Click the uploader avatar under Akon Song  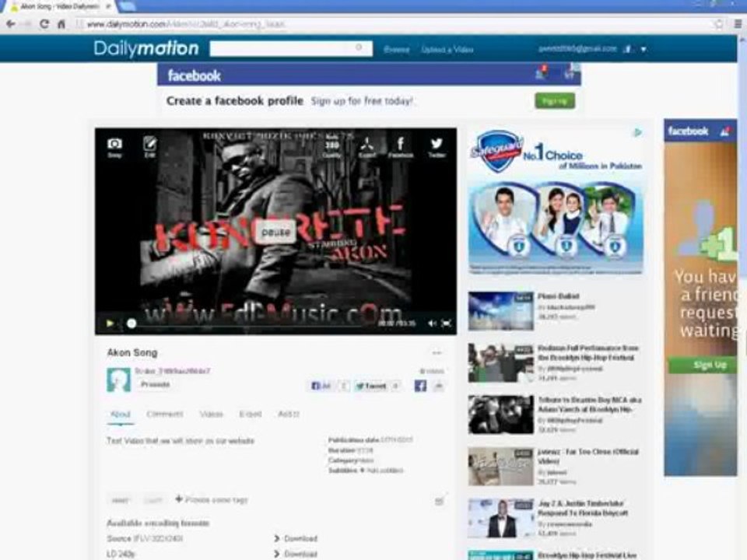pyautogui.click(x=118, y=380)
